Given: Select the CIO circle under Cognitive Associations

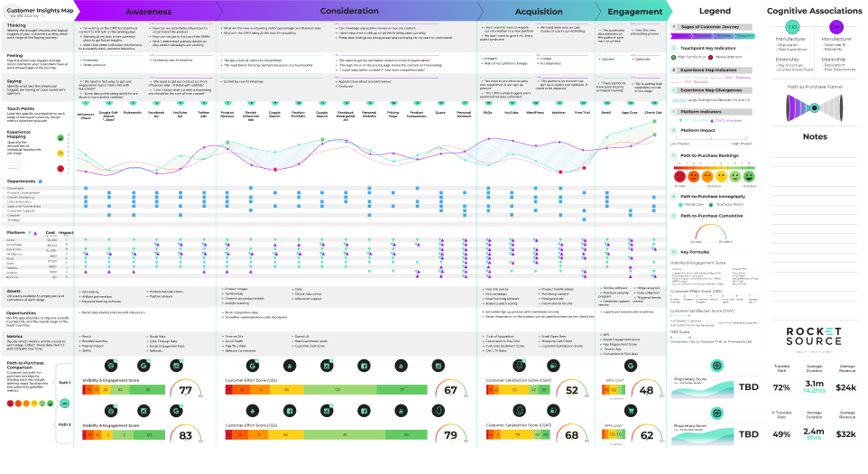Looking at the screenshot, I should [x=791, y=27].
